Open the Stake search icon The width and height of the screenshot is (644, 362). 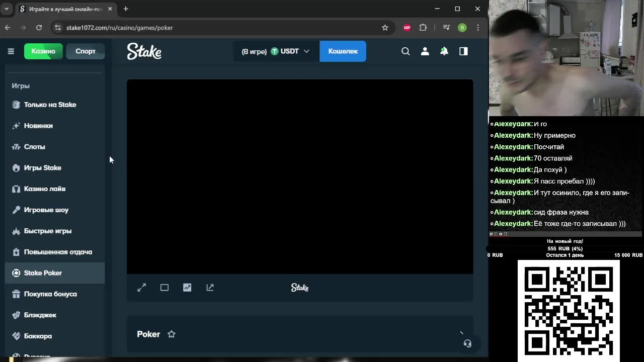click(x=406, y=51)
